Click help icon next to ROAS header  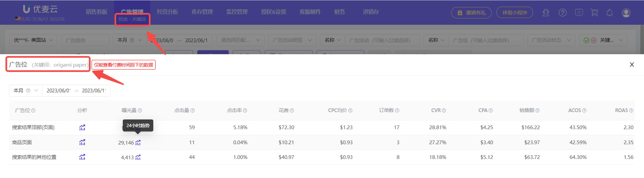pos(631,110)
